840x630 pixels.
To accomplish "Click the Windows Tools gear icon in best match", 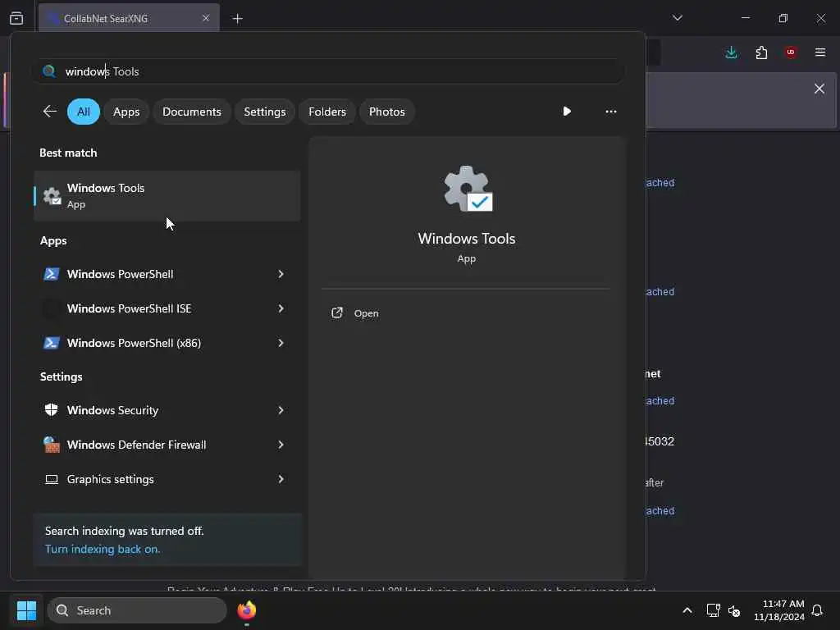I will pos(52,196).
